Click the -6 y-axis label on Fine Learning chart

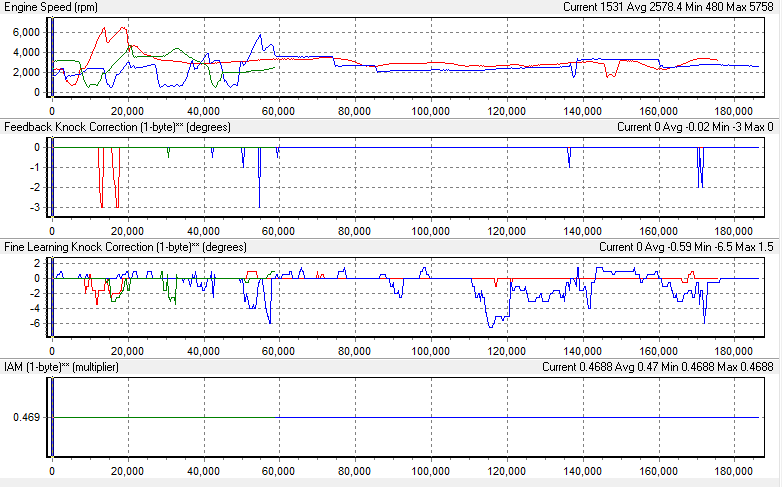tap(34, 323)
